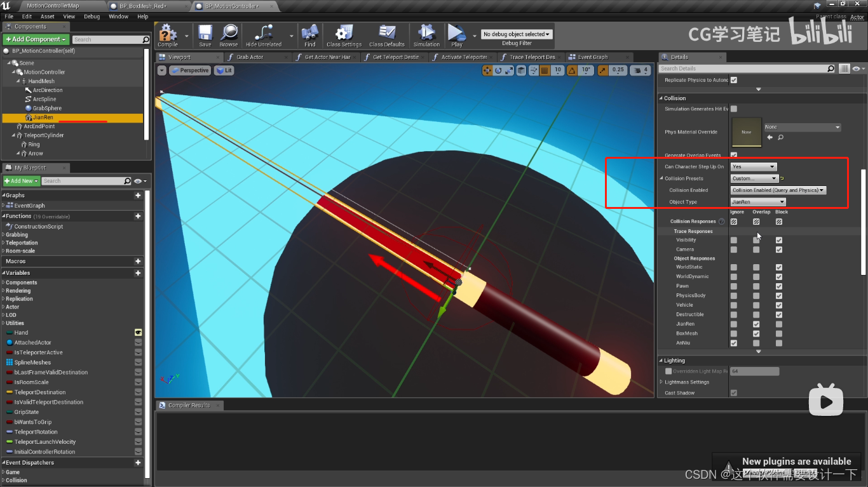Screen dimensions: 868x487
Task: Add new graph with plus icon
Action: click(138, 196)
